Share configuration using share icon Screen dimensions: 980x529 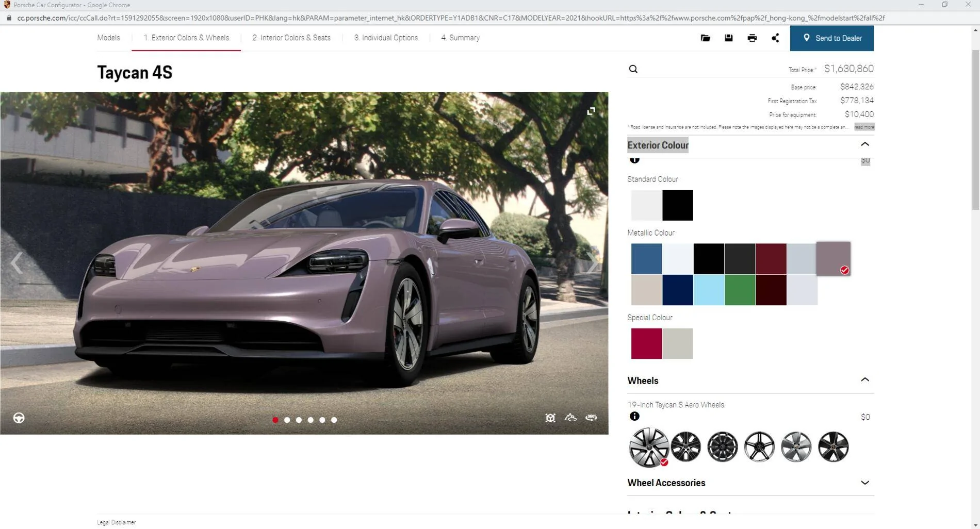775,38
